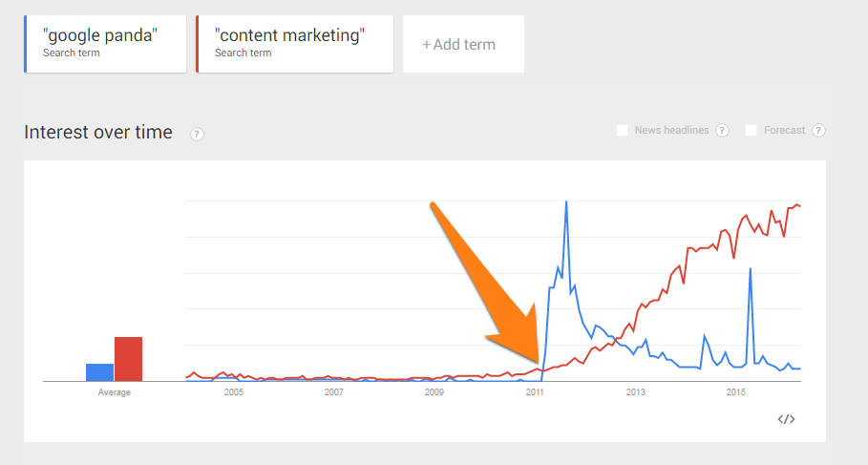Click the second blue spike near 2015
This screenshot has height=465, width=868.
(751, 269)
